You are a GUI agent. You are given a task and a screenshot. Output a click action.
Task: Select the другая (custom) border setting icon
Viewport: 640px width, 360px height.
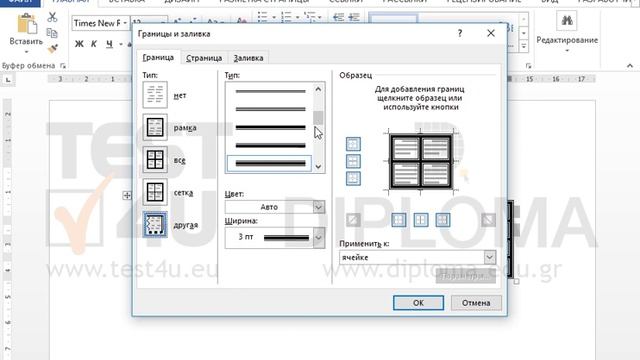(155, 224)
